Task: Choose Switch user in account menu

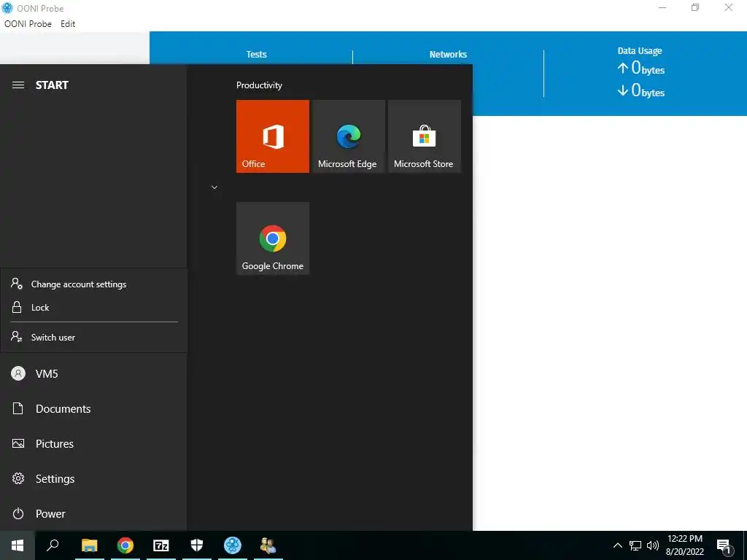Action: (94, 337)
